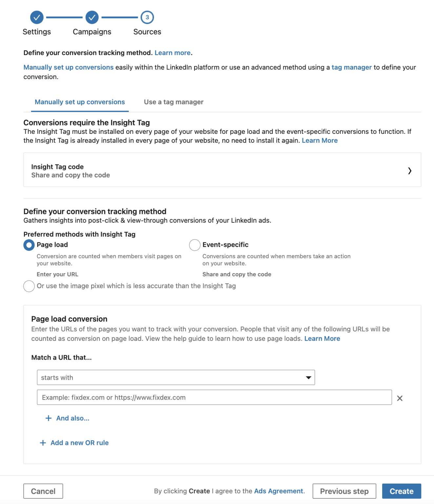434x504 pixels.
Task: Select the Event-specific radio button
Action: coord(194,245)
